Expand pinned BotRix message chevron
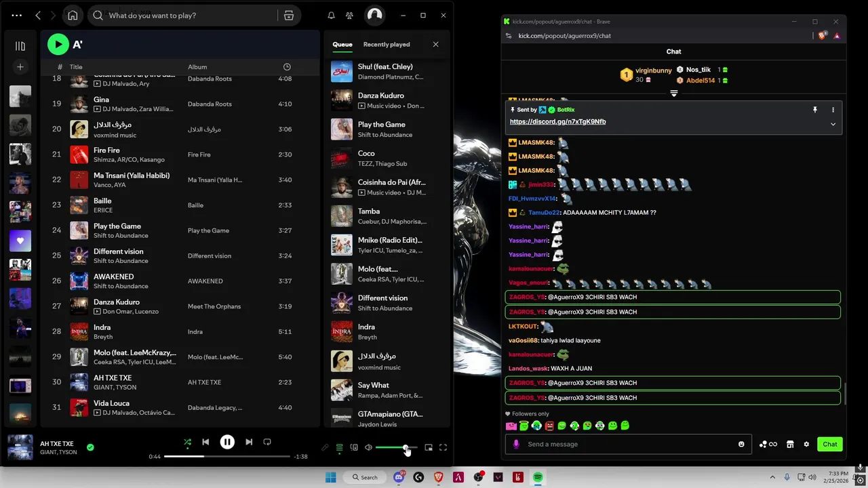 coord(833,124)
